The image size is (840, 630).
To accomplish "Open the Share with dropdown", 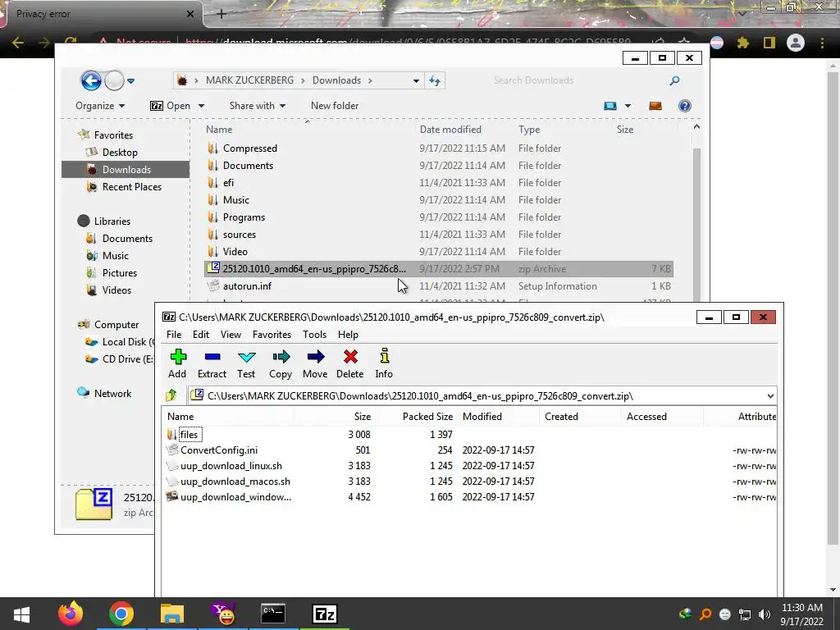I will coord(258,106).
